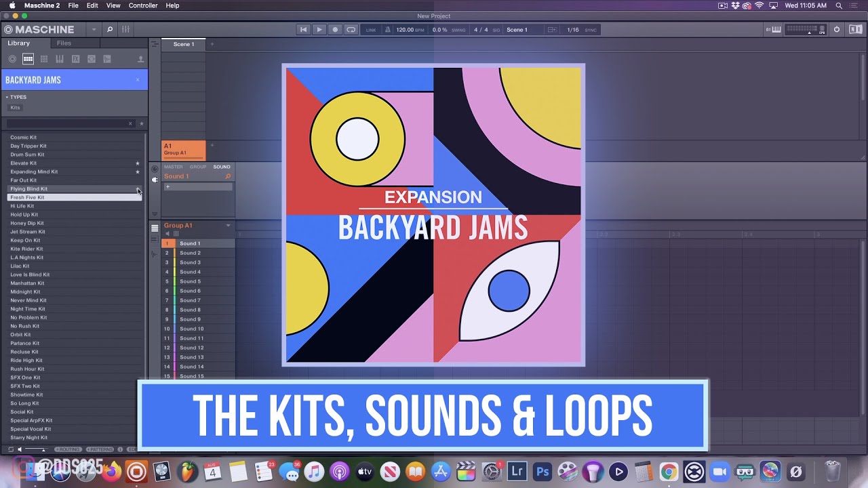Show channel properties circle icon
Screen dimensions: 868x488
(x=155, y=168)
